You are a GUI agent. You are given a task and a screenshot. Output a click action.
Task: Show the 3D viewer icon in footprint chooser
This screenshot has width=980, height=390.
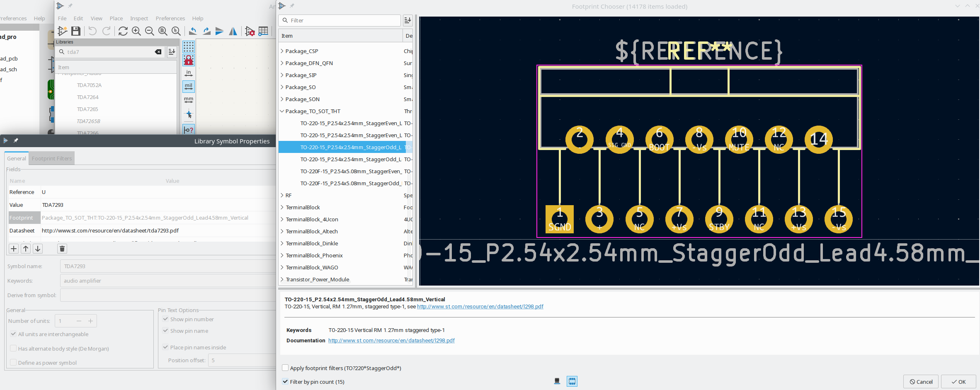[557, 381]
